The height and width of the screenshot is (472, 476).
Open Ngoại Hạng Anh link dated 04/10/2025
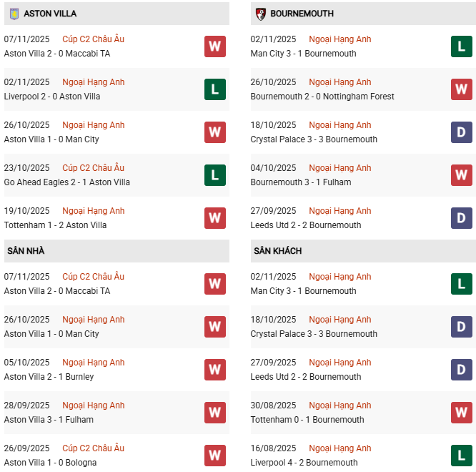tap(339, 168)
